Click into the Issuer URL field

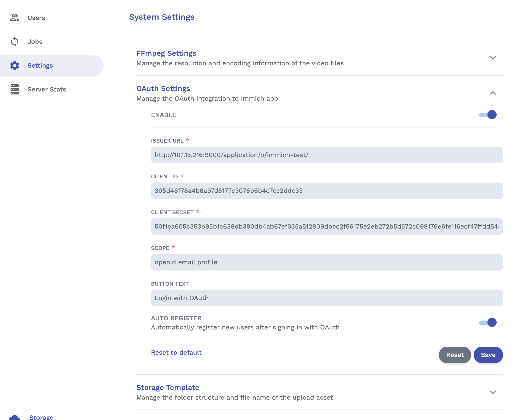coord(327,155)
